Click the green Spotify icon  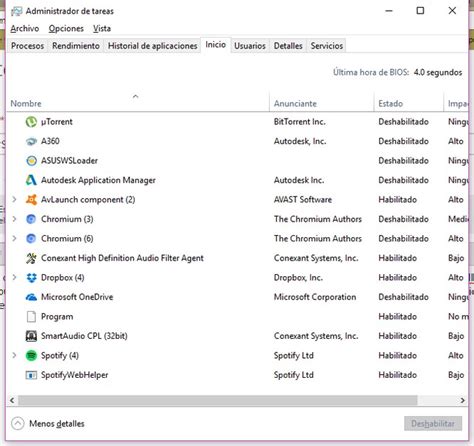(x=31, y=355)
